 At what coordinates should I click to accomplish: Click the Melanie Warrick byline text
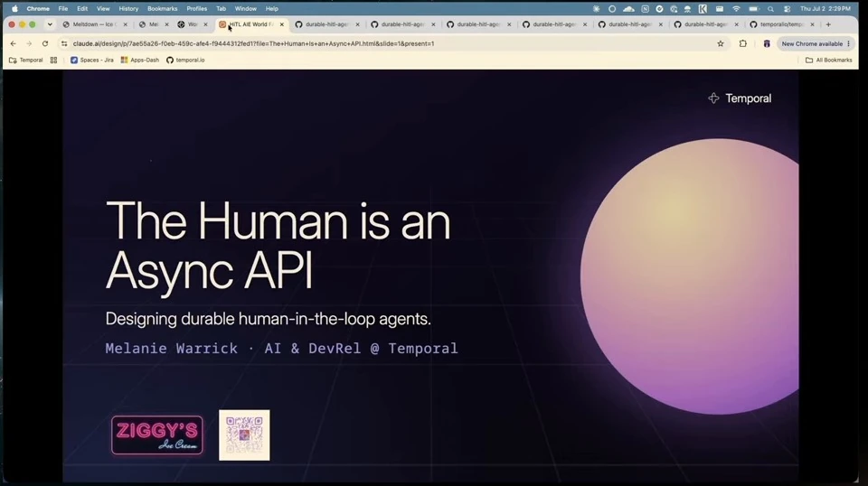point(282,349)
